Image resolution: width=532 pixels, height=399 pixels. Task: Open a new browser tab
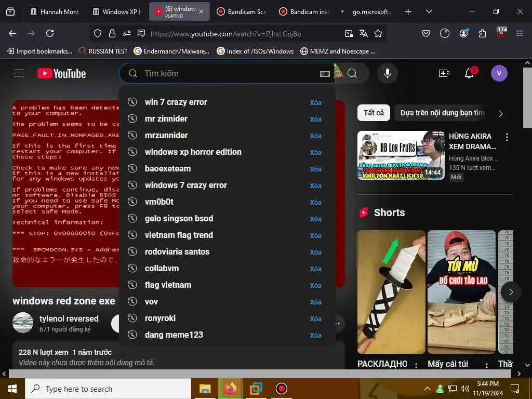408,12
